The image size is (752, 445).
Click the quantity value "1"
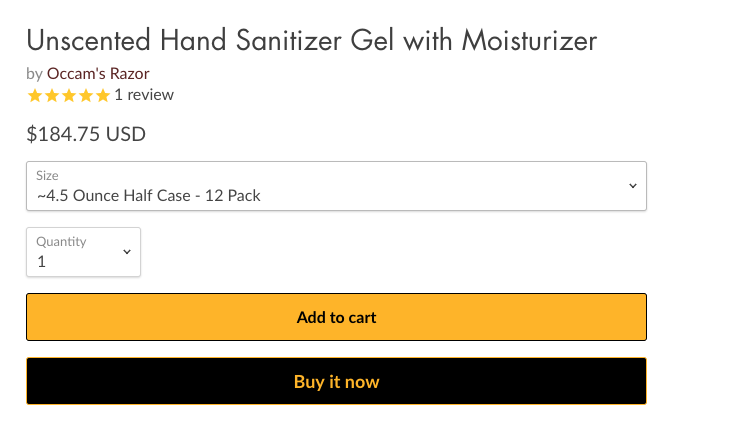(x=42, y=262)
